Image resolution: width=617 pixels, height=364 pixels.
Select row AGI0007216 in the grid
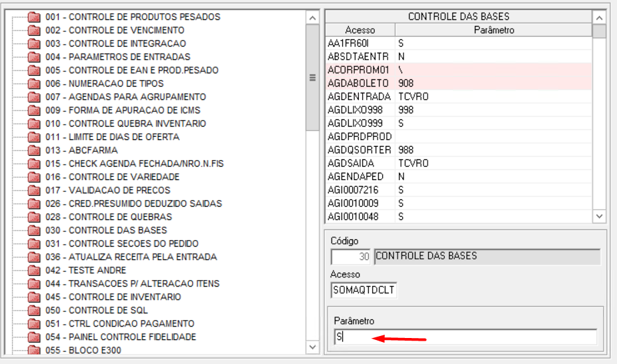pos(458,190)
